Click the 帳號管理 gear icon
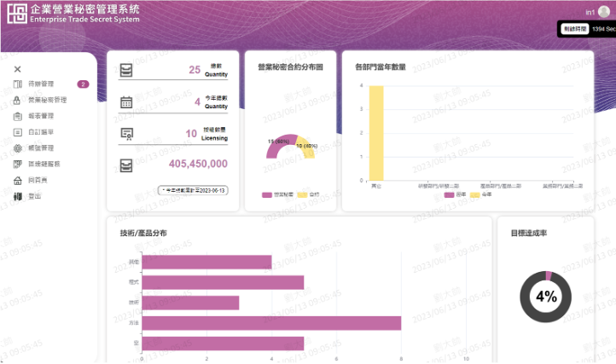The width and height of the screenshot is (616, 364). pos(18,148)
